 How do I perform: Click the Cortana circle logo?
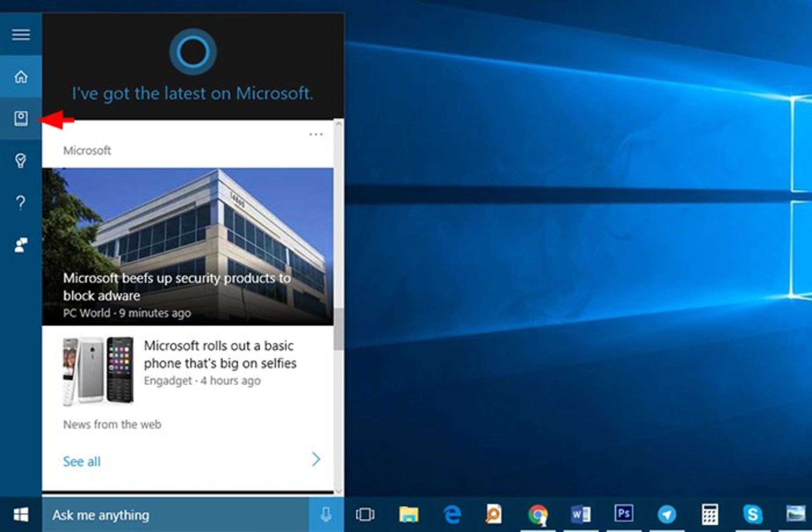[193, 52]
